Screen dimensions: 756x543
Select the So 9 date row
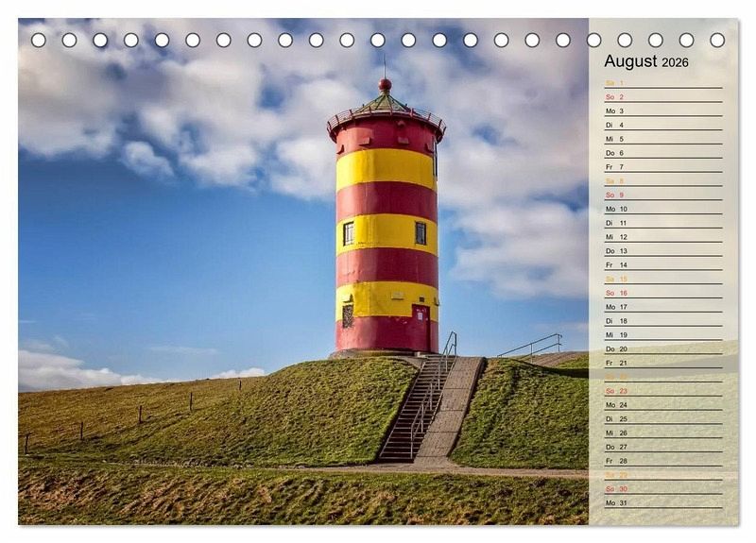pos(662,195)
